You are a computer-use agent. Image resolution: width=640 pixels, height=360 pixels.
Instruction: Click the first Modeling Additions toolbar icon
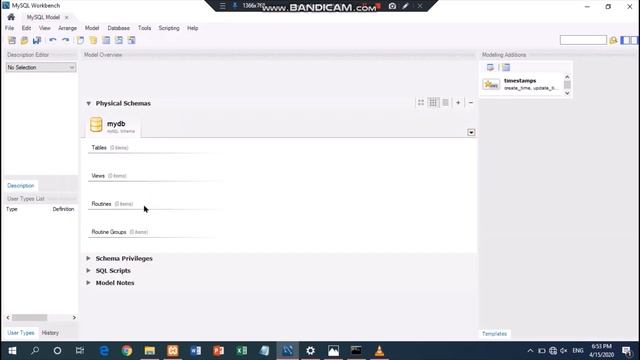(x=490, y=67)
